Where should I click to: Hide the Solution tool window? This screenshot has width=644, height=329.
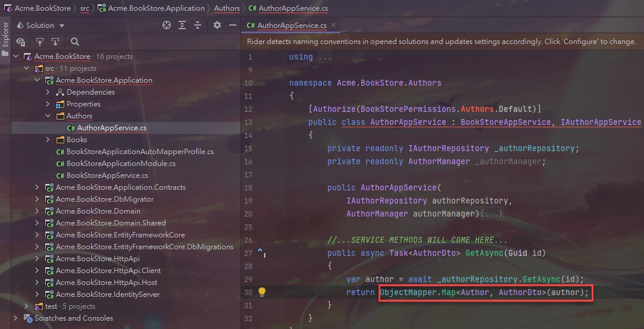click(233, 26)
